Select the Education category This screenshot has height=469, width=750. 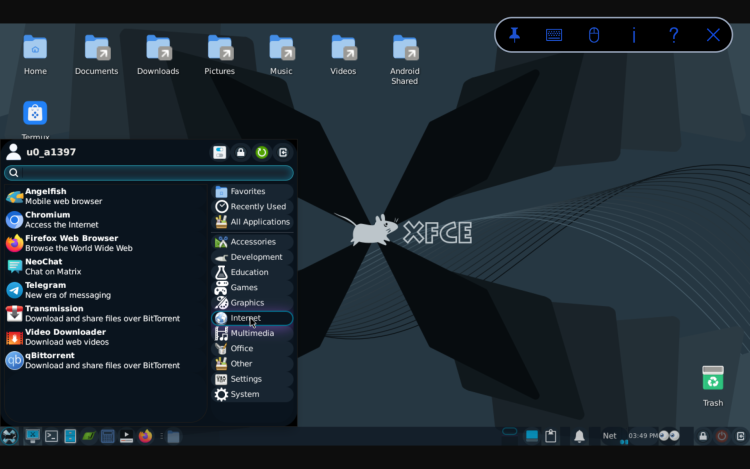[x=252, y=273]
